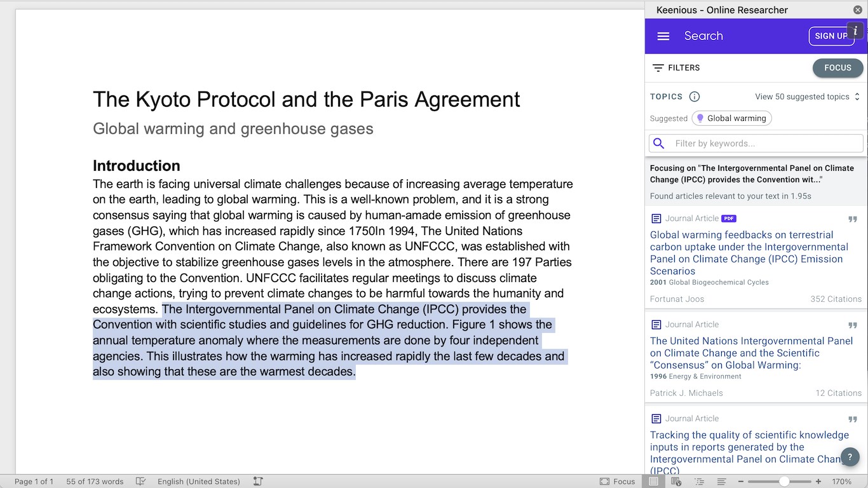Switch to Draft view
The image size is (868, 488).
point(722,482)
